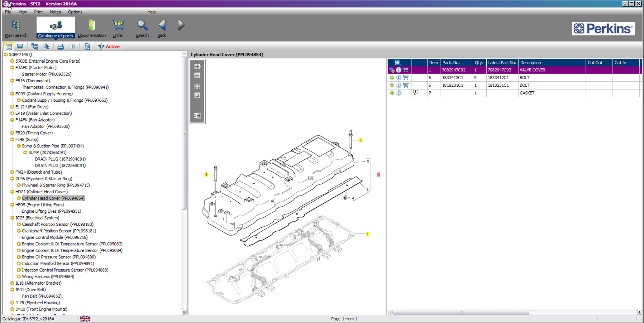The width and height of the screenshot is (644, 323).
Task: Collapse the FL48 (Sump) node
Action: (12, 139)
